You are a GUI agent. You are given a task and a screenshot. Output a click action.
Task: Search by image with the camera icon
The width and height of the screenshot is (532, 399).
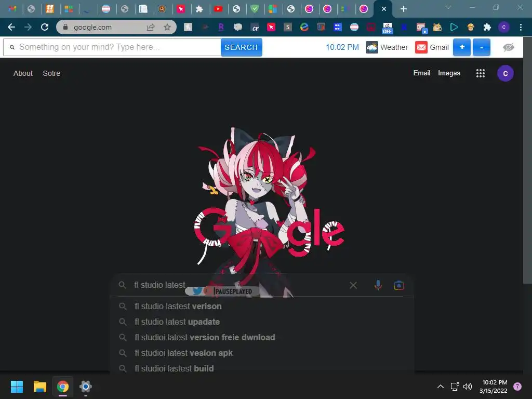(x=398, y=285)
